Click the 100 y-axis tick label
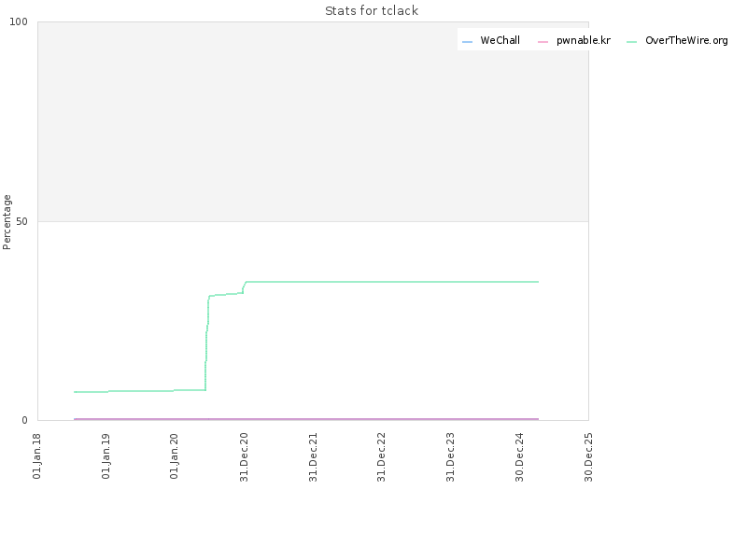 [x=19, y=21]
